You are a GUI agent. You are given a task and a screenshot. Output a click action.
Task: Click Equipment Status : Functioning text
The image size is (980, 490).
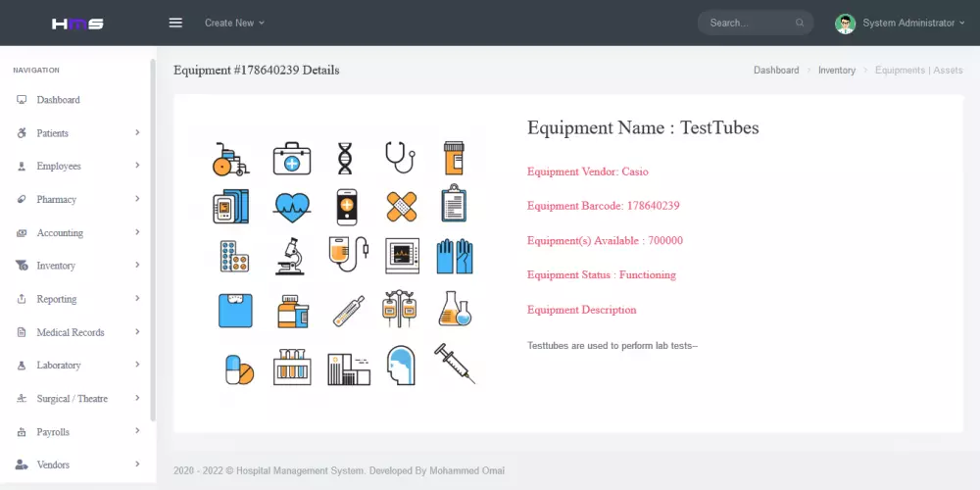pyautogui.click(x=602, y=275)
